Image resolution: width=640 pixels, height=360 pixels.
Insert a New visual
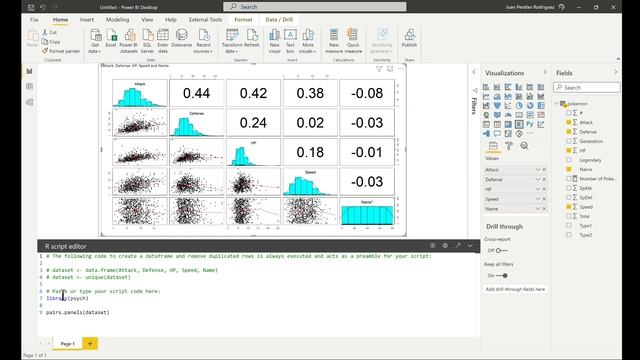tap(274, 41)
